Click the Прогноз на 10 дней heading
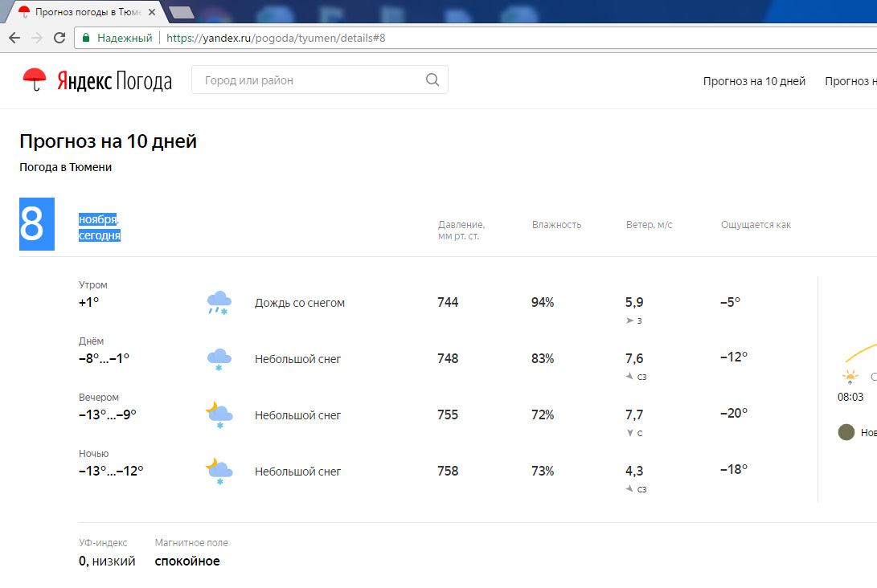The width and height of the screenshot is (877, 588). (108, 141)
